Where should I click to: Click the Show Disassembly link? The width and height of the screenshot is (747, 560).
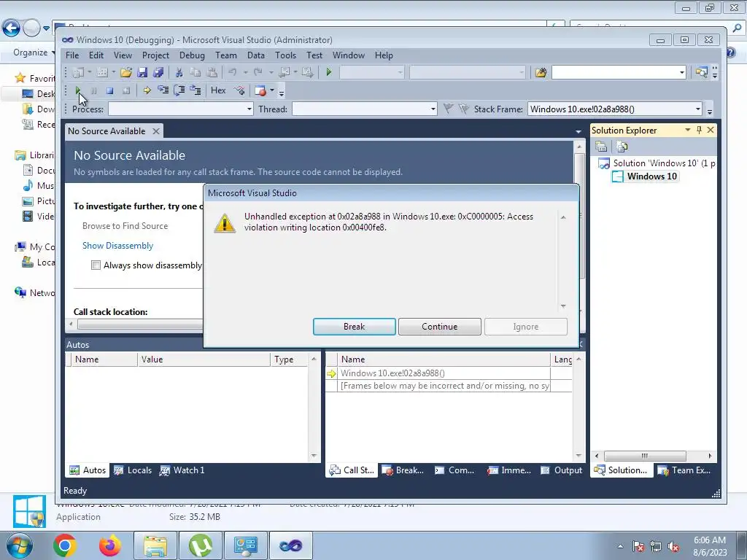coord(117,246)
